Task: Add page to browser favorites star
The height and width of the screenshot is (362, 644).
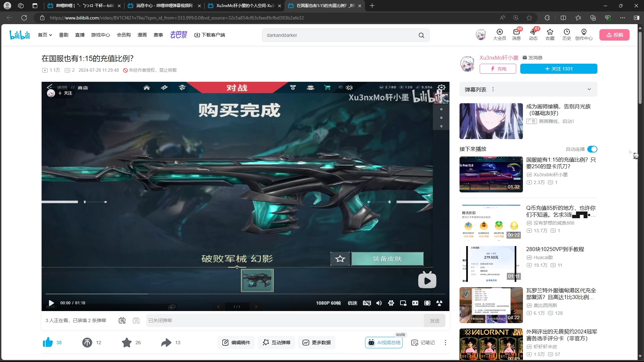Action: (x=529, y=18)
